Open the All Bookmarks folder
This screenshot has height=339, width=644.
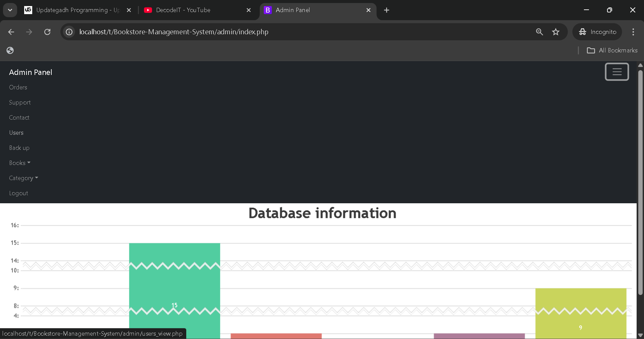612,50
